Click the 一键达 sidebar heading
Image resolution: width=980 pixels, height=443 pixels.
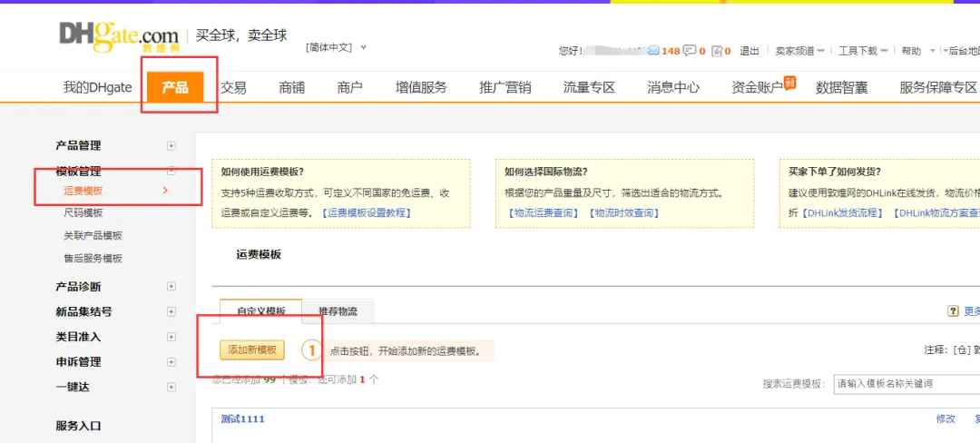point(73,387)
